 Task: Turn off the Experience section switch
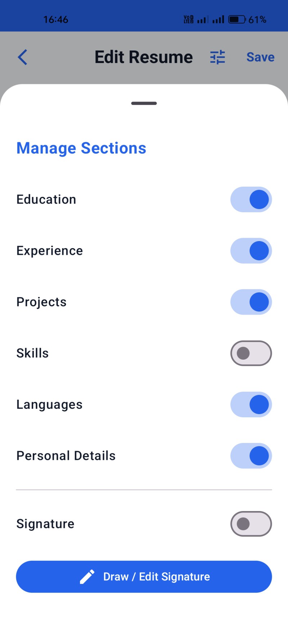point(251,251)
